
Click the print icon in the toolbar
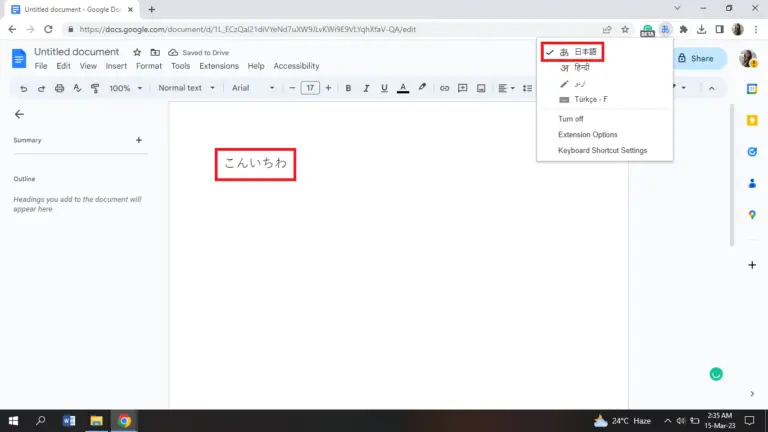(x=59, y=88)
